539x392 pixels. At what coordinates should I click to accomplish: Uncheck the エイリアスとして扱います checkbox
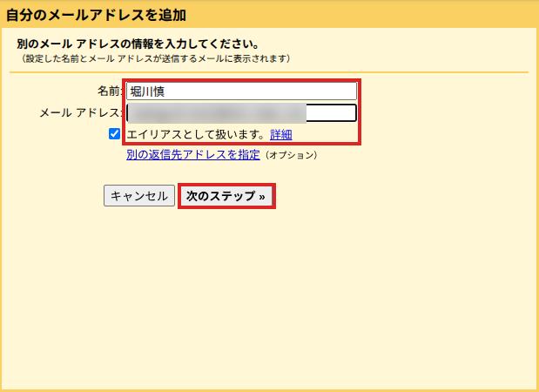pyautogui.click(x=114, y=134)
